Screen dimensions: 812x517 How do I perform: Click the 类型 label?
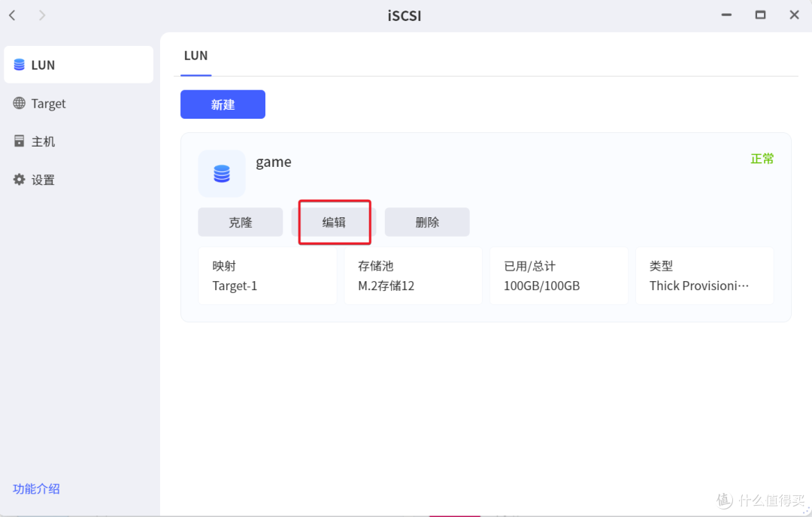pos(662,266)
